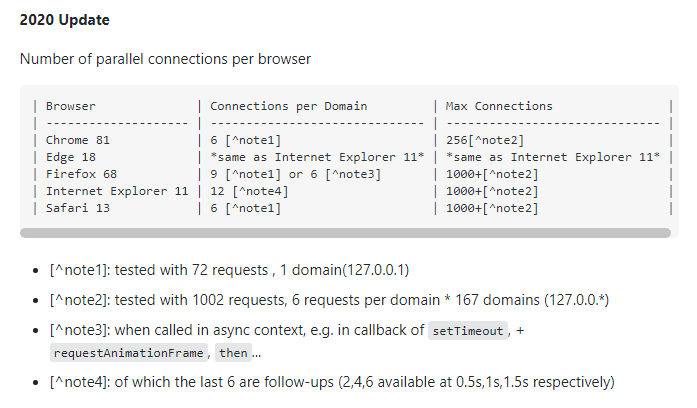Viewport: 697px width, 408px height.
Task: Click the "2020 Update" heading
Action: click(x=64, y=20)
